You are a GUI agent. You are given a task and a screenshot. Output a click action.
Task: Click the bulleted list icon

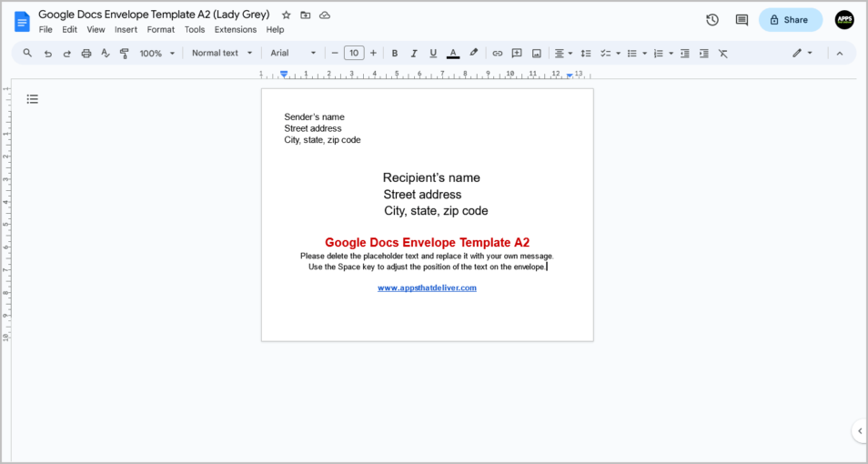[x=631, y=54]
